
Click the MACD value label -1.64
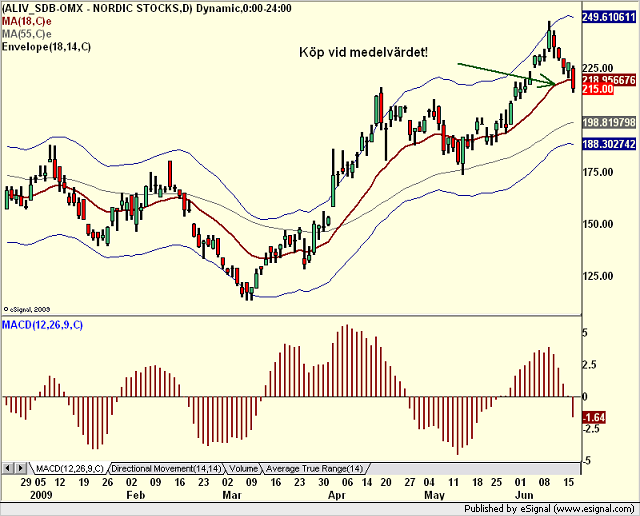(x=593, y=417)
